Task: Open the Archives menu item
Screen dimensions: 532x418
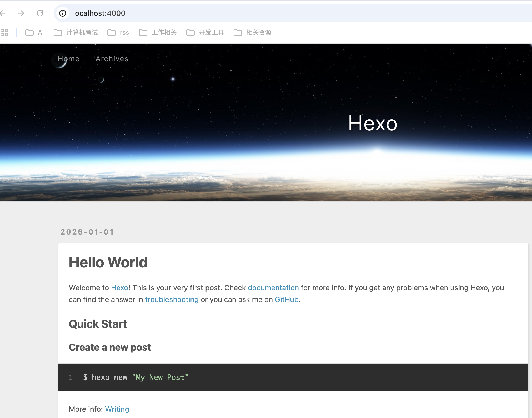Action: (x=112, y=59)
